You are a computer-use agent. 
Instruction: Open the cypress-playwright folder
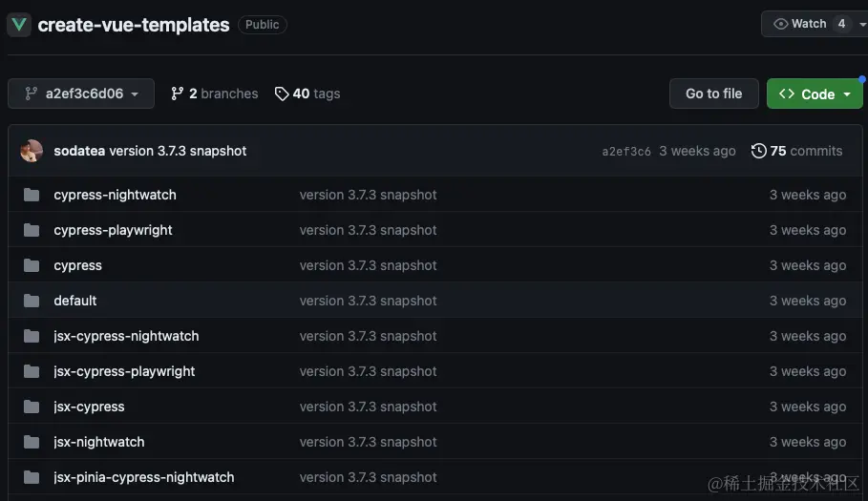[113, 230]
